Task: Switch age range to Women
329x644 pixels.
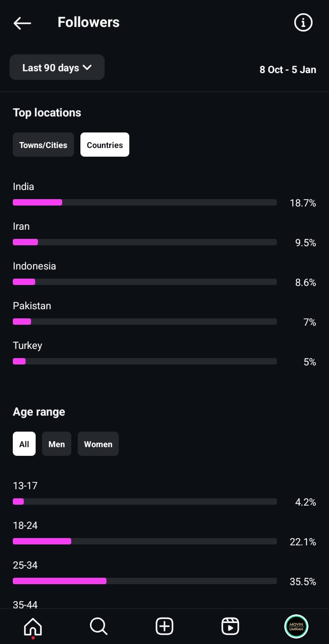Action: click(x=98, y=444)
